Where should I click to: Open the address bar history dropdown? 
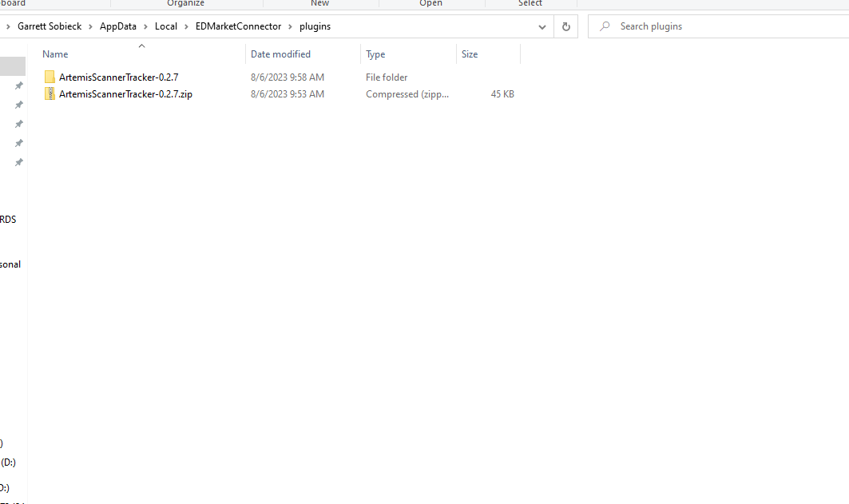542,26
